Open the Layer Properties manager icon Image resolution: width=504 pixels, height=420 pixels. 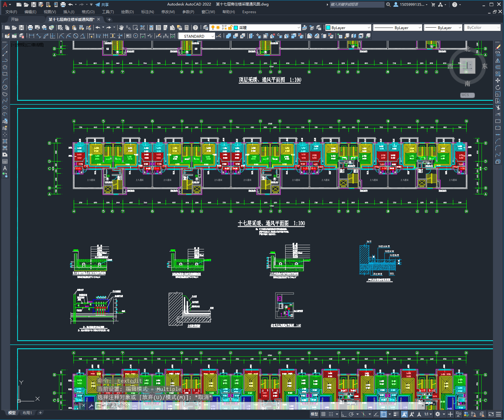pyautogui.click(x=206, y=28)
